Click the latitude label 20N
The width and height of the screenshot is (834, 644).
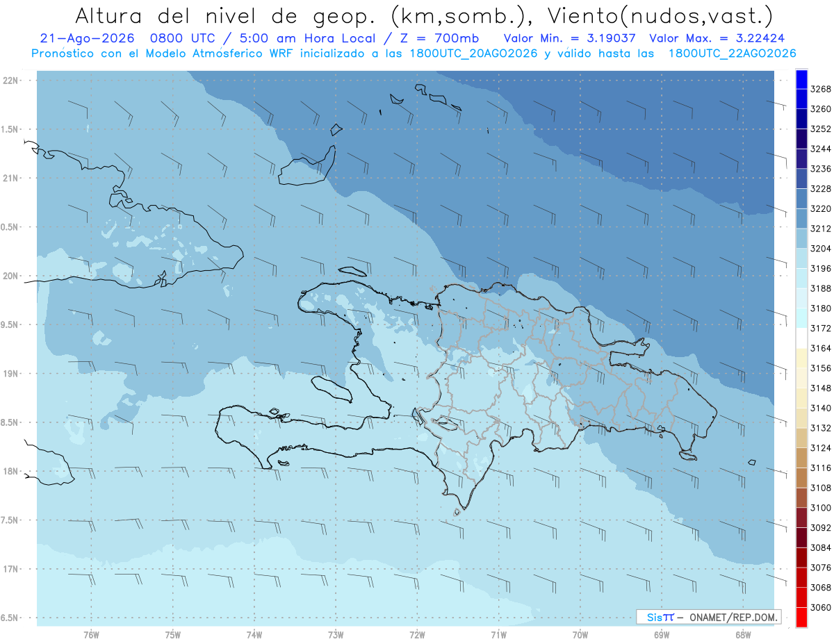click(x=11, y=276)
